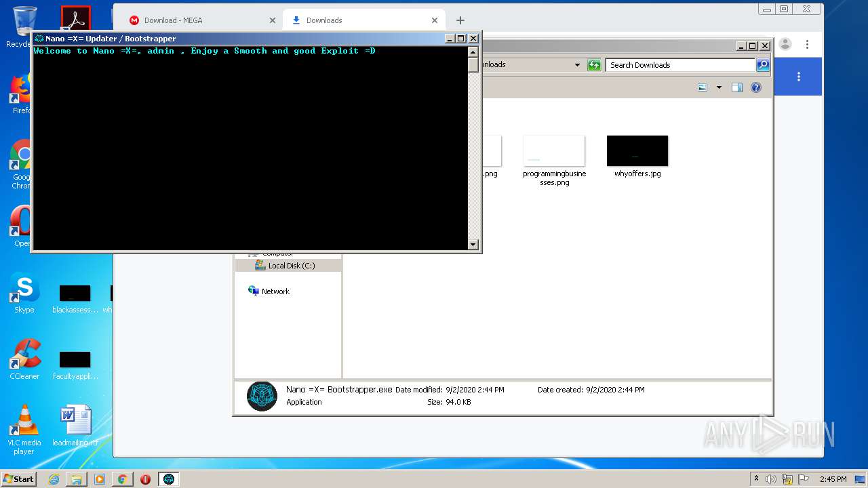Click the 'Nano =X= Bootstrapper.exe' filename in details pane

pos(339,390)
